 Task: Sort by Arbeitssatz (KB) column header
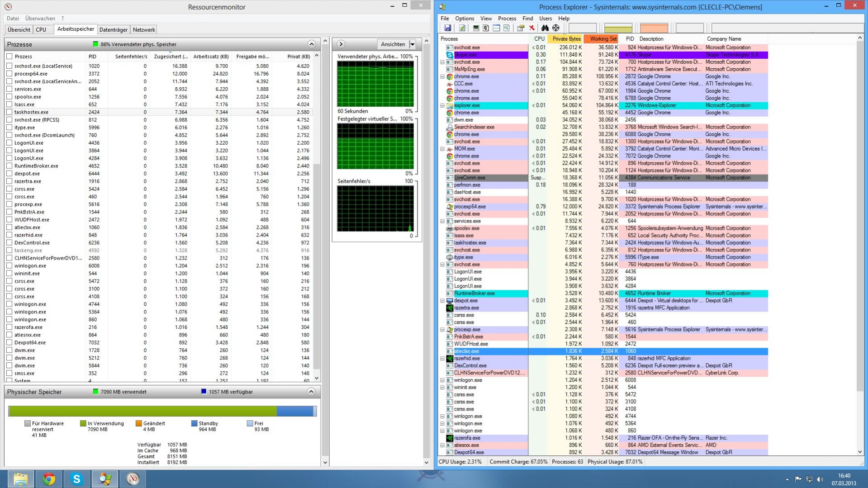211,57
